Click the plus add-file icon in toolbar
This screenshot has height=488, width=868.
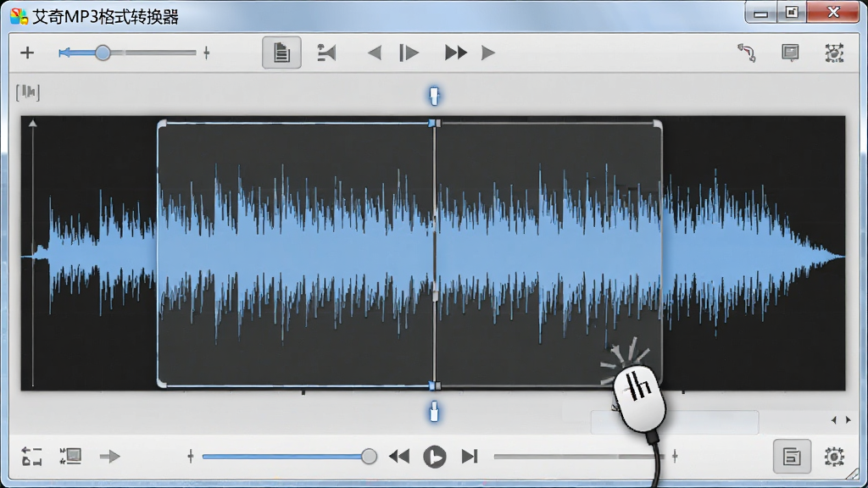[27, 53]
